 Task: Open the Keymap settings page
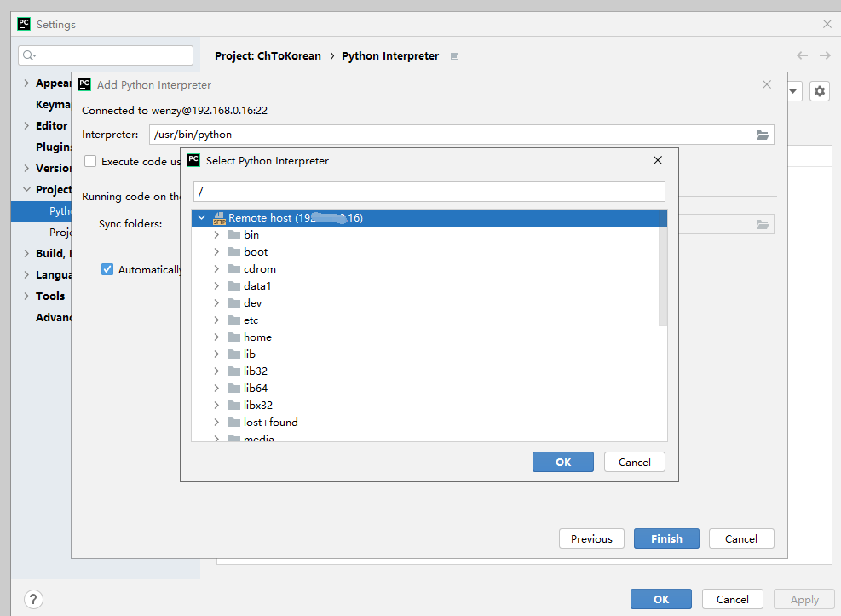click(x=53, y=105)
